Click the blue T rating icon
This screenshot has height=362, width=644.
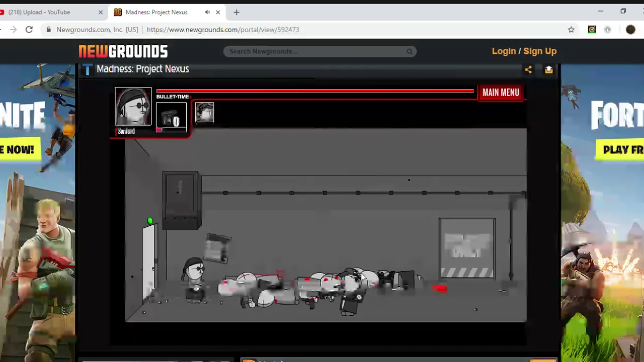[x=88, y=69]
